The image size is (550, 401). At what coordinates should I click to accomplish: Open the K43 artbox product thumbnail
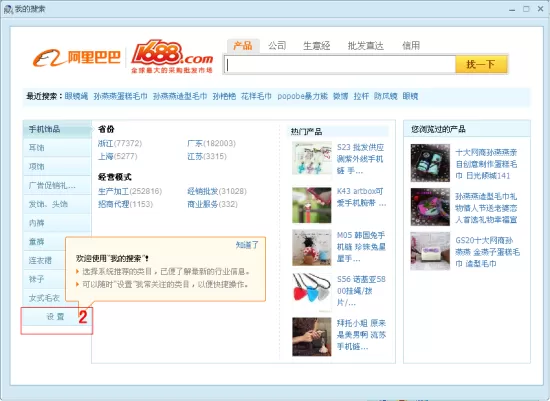(312, 205)
